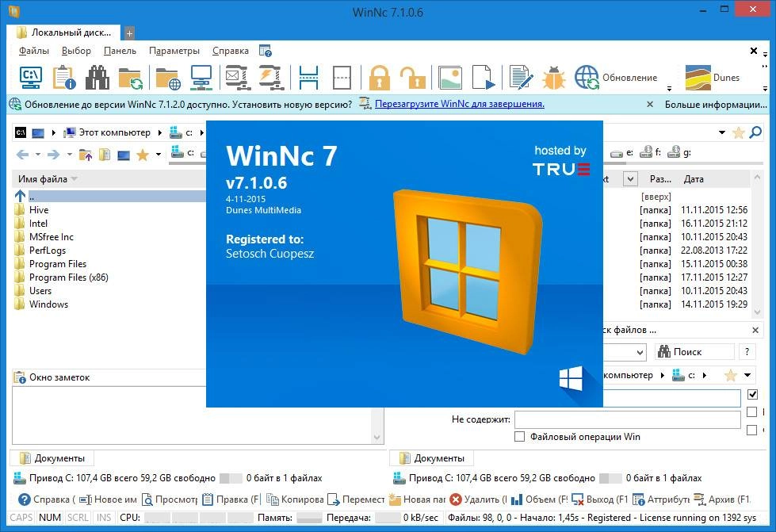Click the Архив archive function-key button

(x=723, y=499)
